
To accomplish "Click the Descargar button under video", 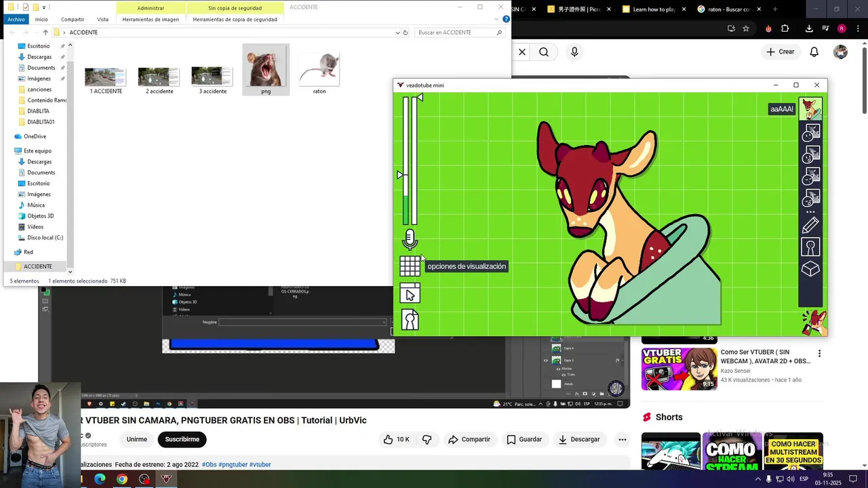I will point(579,439).
